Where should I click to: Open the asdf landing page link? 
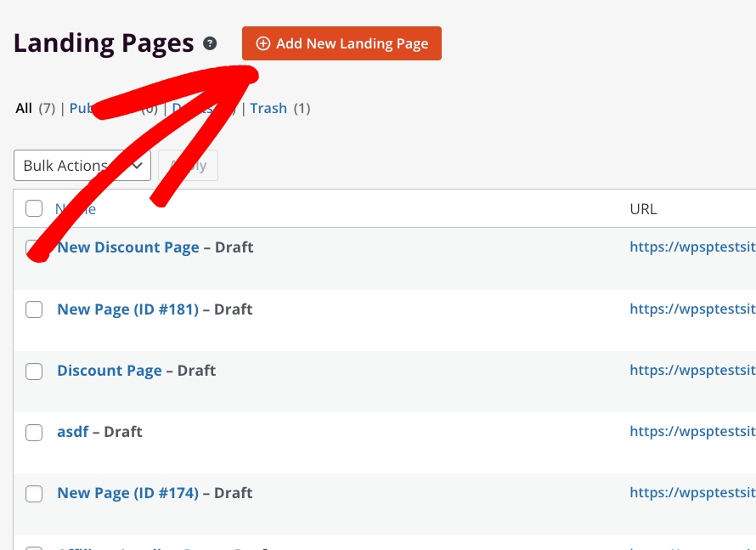tap(72, 432)
